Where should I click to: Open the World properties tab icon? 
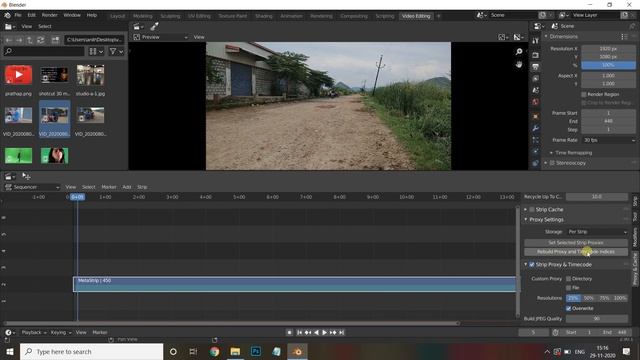(535, 102)
